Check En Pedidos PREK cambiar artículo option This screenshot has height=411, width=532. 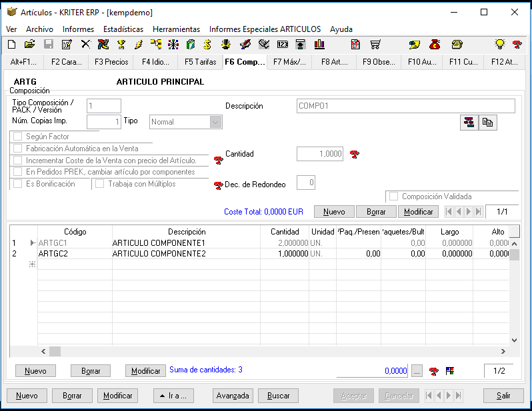(x=17, y=172)
